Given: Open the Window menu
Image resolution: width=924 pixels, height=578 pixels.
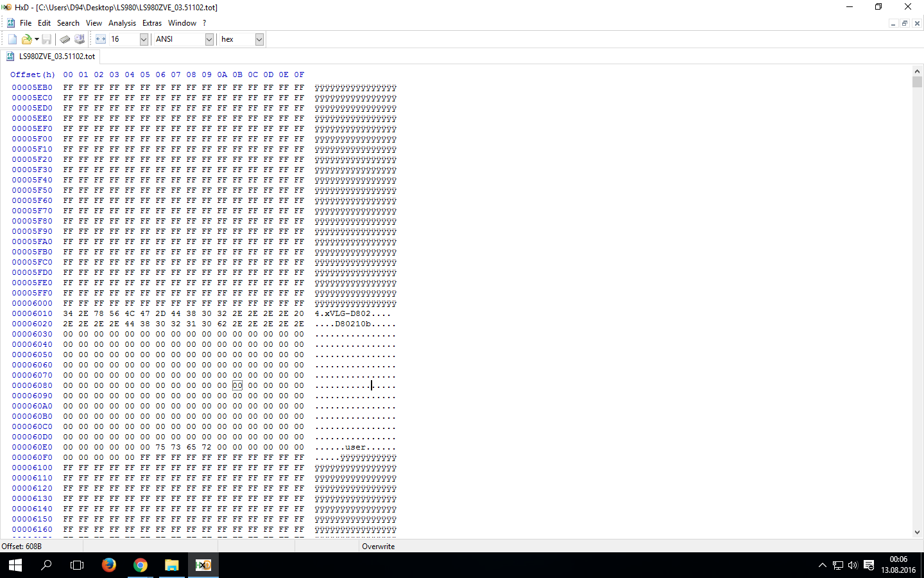Looking at the screenshot, I should [182, 23].
